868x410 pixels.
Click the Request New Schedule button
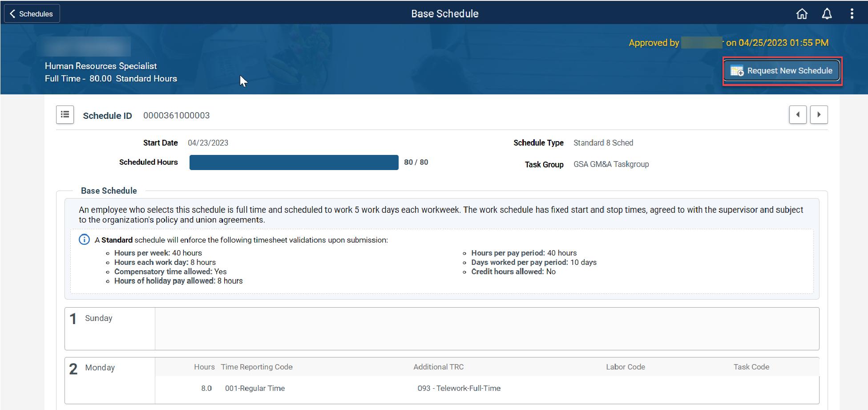pos(782,70)
